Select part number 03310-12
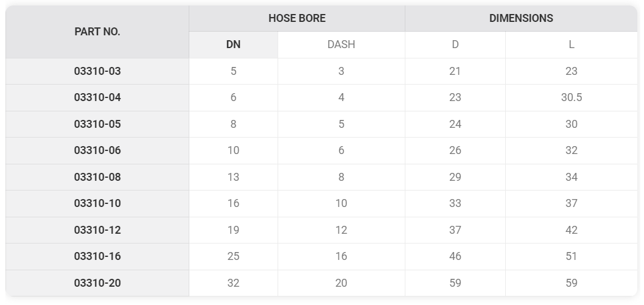The image size is (644, 305). coord(97,230)
